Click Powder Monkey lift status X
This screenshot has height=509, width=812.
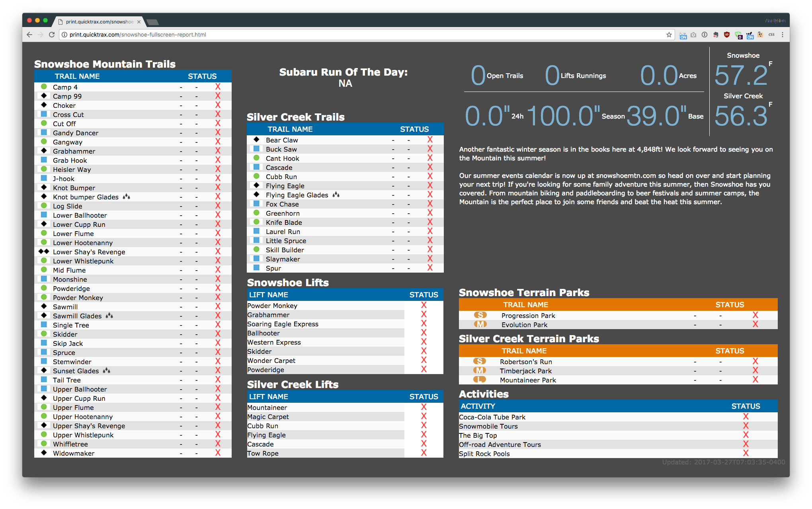[424, 305]
